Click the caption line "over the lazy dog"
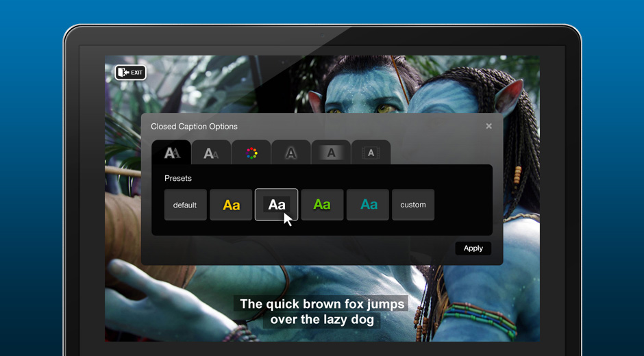This screenshot has height=356, width=644. [x=322, y=320]
